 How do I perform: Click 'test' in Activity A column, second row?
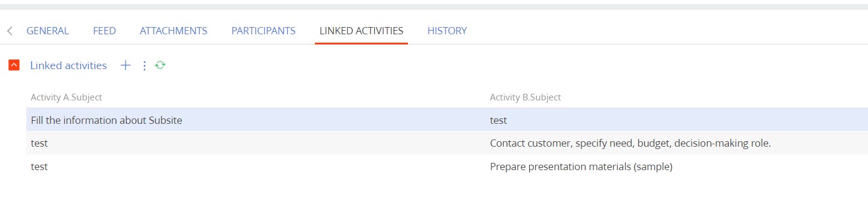39,144
